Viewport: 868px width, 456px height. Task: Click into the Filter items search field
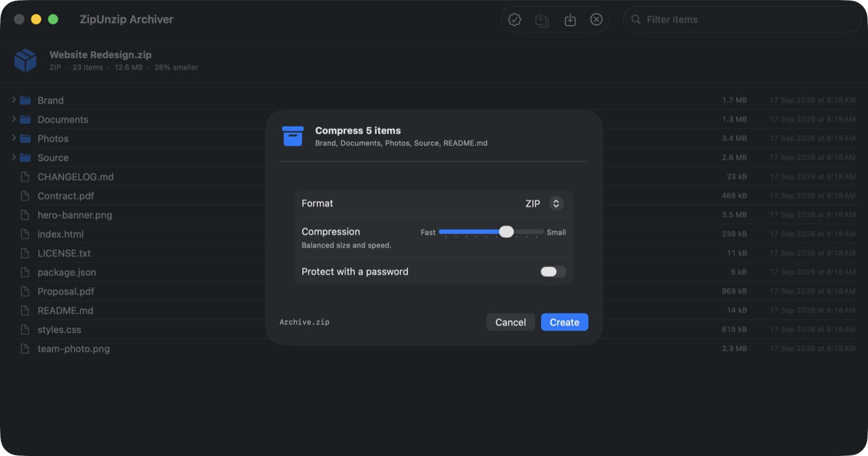point(742,20)
